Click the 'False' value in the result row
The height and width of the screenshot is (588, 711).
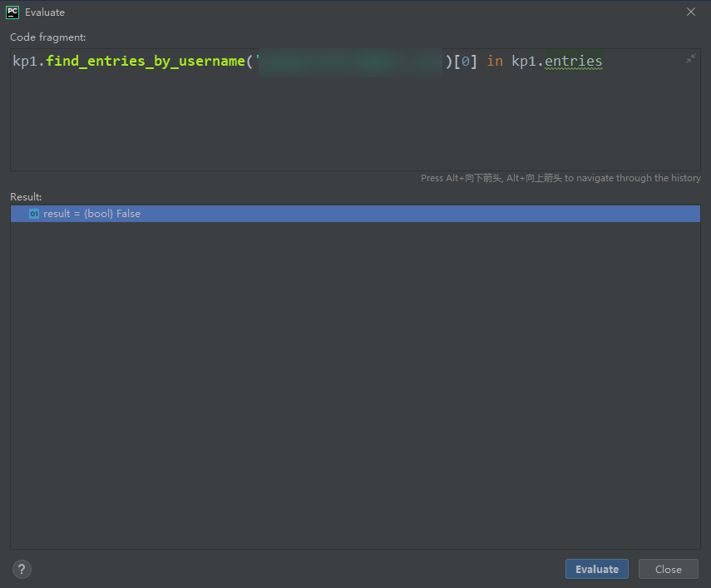[x=131, y=214]
